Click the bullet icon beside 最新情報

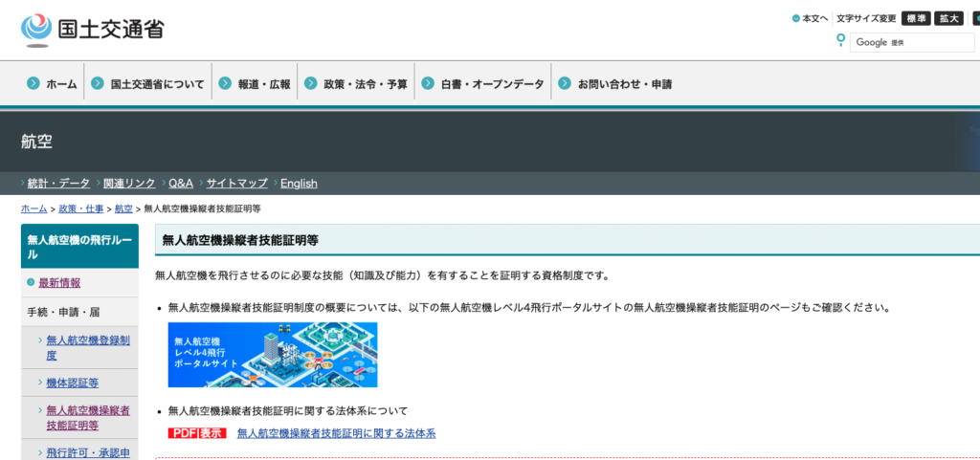(x=31, y=283)
